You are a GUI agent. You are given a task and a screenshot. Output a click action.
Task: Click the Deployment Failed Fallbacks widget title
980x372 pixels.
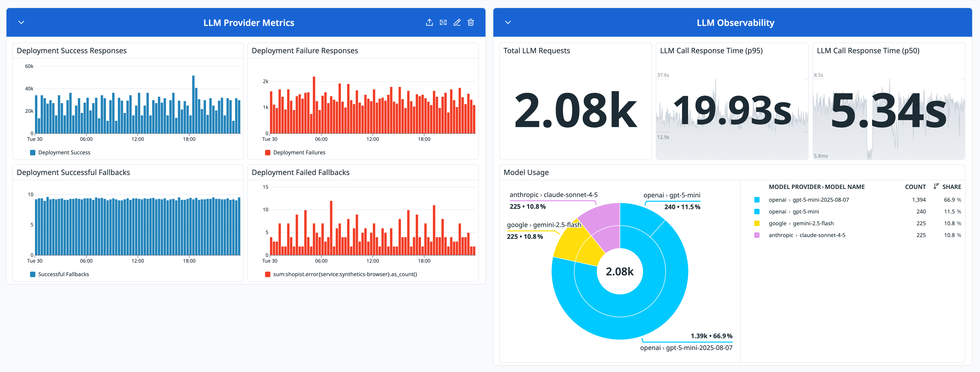click(301, 172)
